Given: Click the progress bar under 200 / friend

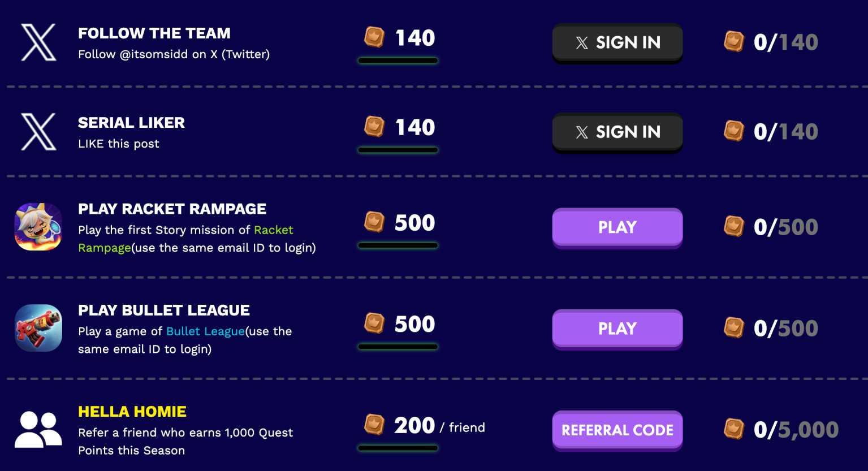Looking at the screenshot, I should (x=398, y=448).
